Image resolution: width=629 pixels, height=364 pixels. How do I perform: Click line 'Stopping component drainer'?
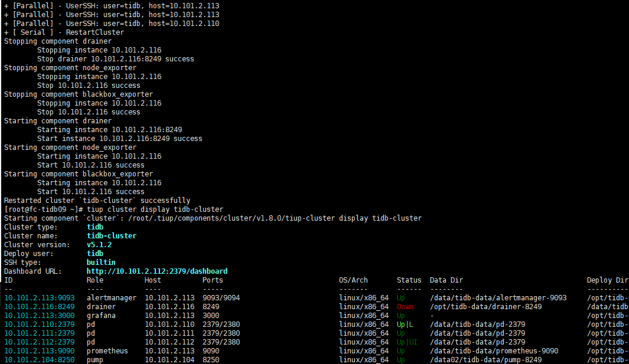click(58, 41)
